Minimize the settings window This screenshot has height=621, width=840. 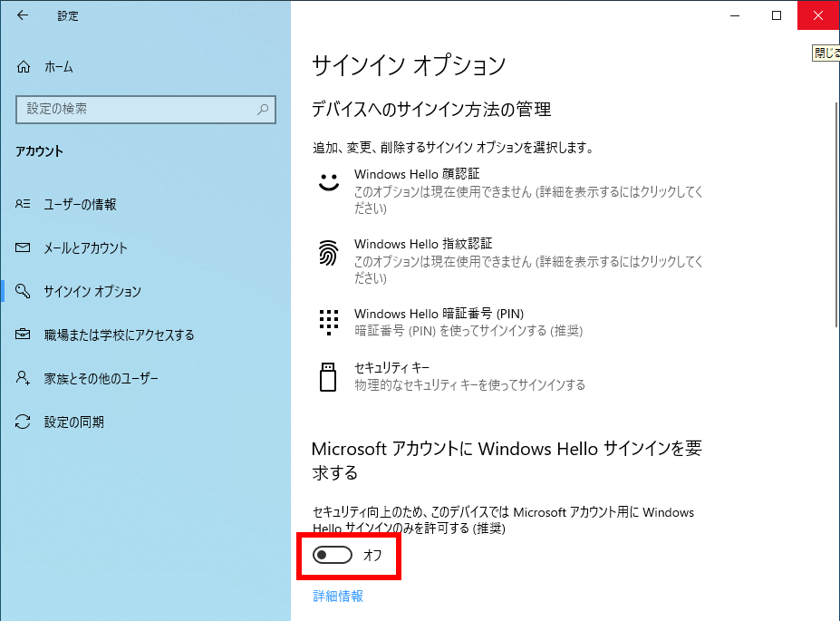[x=735, y=15]
